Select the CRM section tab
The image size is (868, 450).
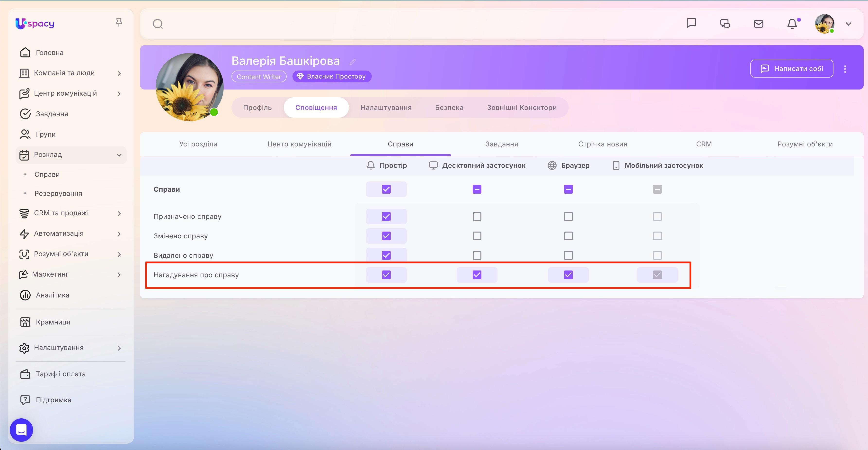point(704,144)
